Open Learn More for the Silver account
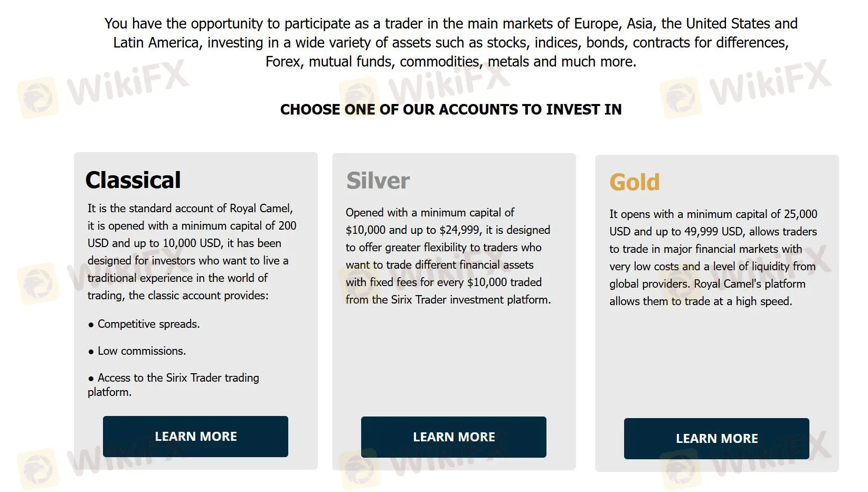This screenshot has width=868, height=492. point(454,437)
